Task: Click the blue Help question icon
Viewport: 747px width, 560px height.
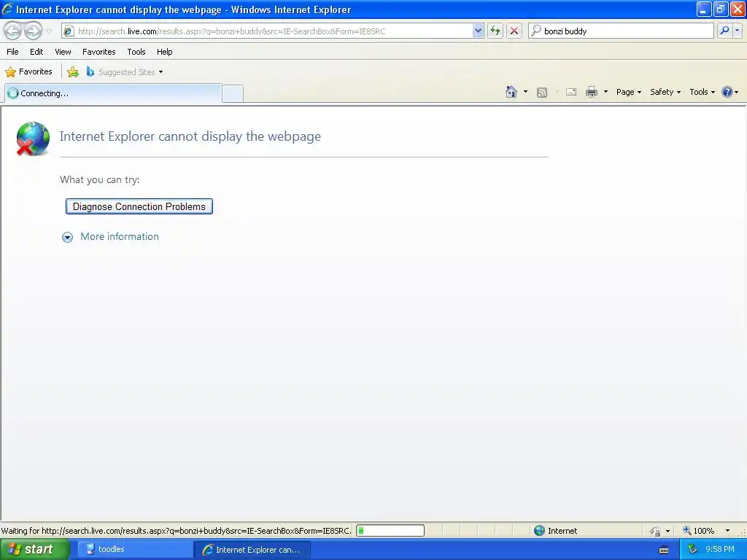Action: 727,92
